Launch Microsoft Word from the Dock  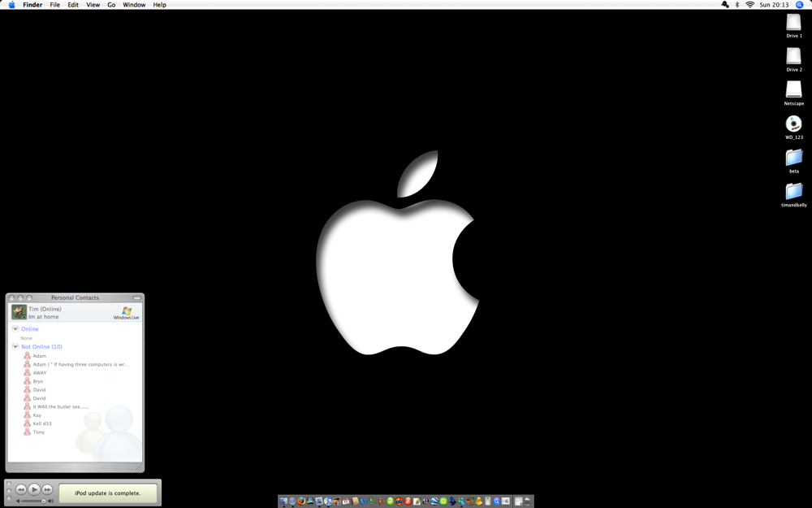[364, 501]
